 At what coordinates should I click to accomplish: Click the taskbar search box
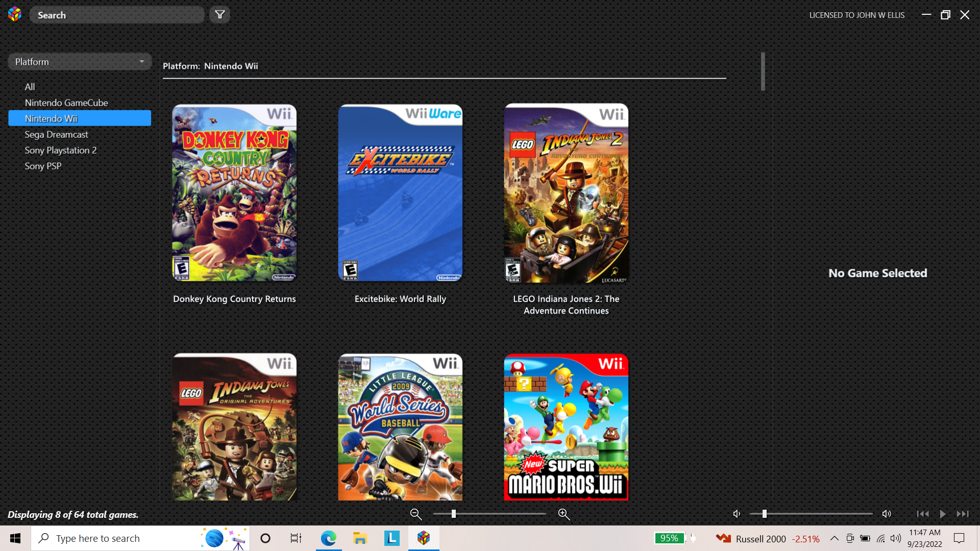tap(140, 538)
